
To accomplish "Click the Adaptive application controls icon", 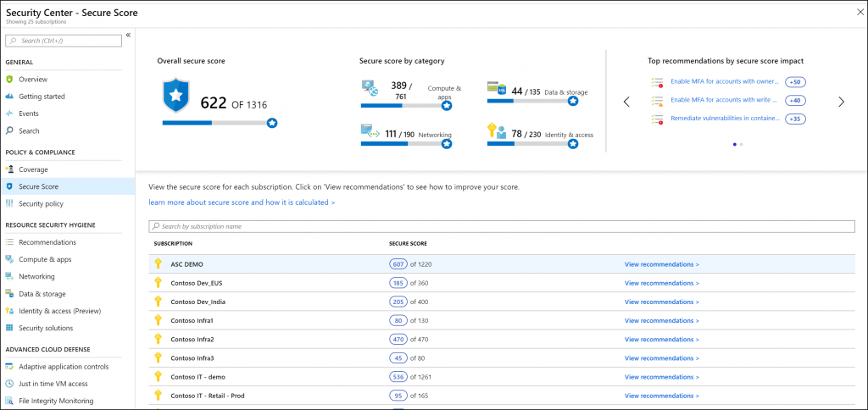I will [8, 366].
